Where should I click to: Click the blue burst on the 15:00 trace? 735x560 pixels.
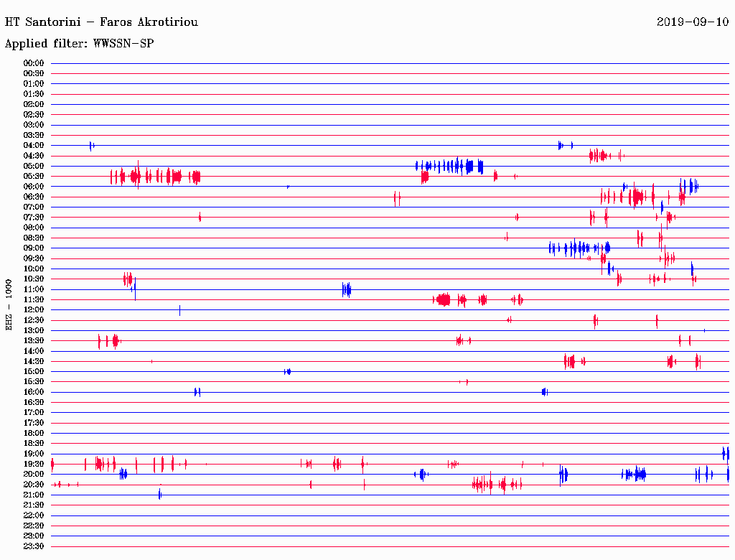click(287, 371)
